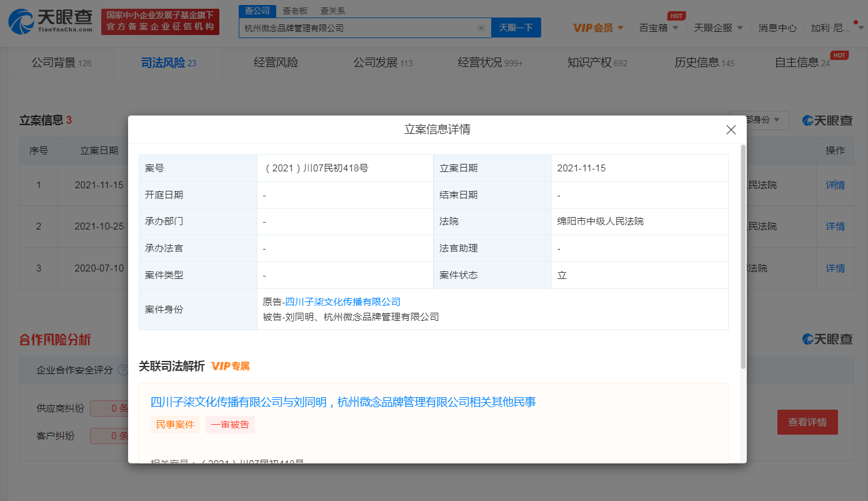This screenshot has width=868, height=501.
Task: Click the TianYanCha logo
Action: [x=50, y=22]
